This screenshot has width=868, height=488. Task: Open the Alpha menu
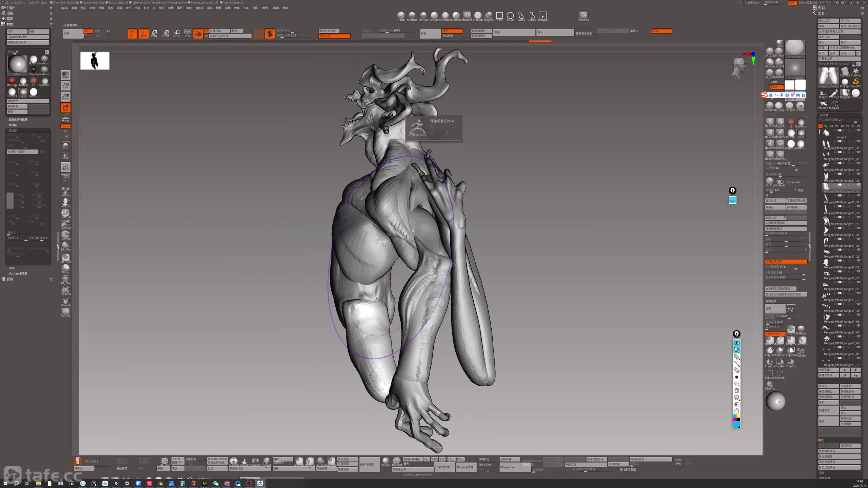(64, 8)
